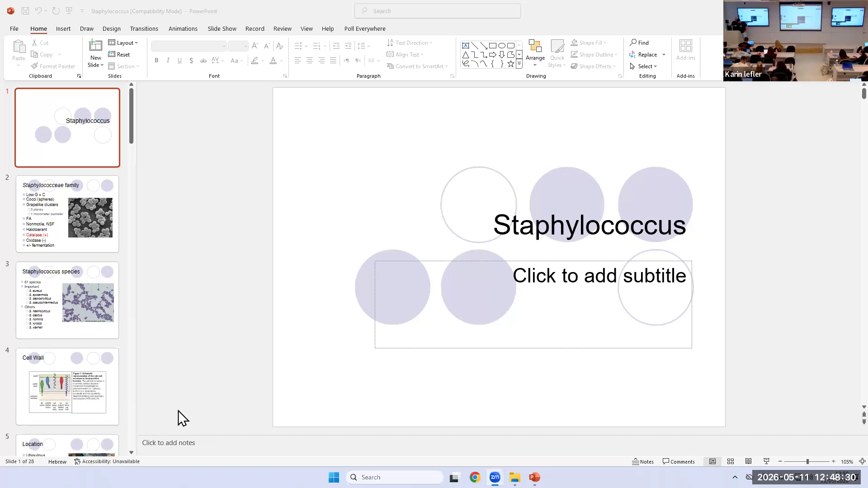Image resolution: width=868 pixels, height=488 pixels.
Task: Click the Add-ins icon
Action: pos(686,46)
